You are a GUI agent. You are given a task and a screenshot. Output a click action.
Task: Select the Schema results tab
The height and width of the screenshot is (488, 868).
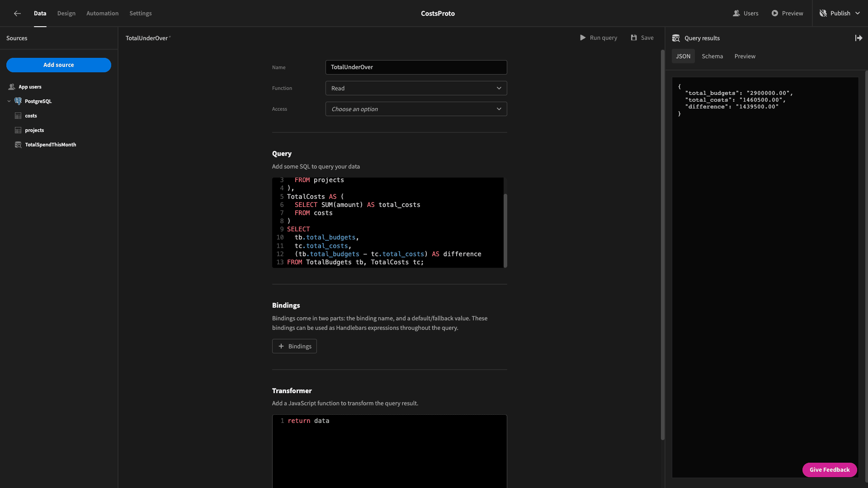712,56
